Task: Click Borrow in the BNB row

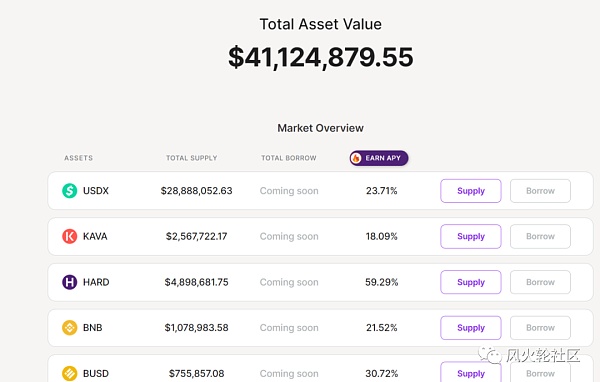Action: pos(540,328)
